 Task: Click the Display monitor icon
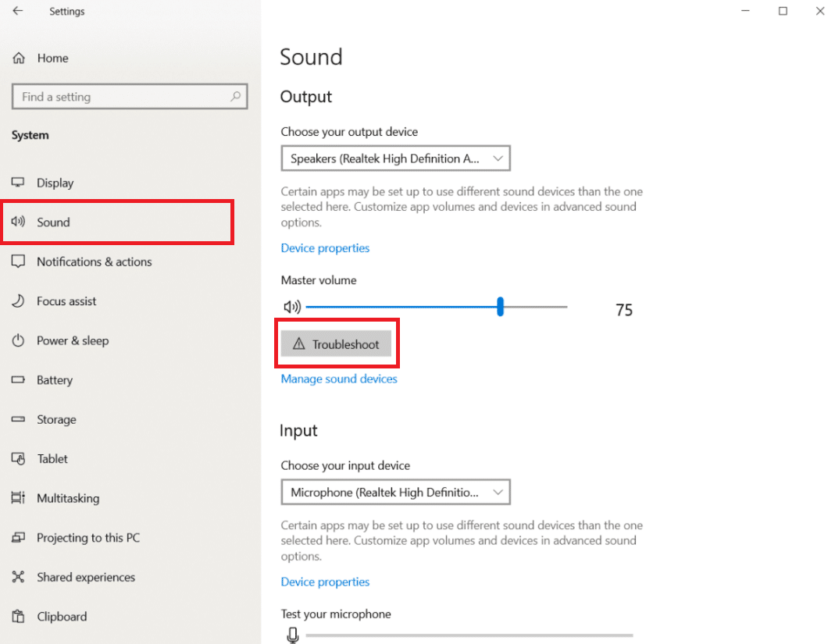click(x=18, y=183)
